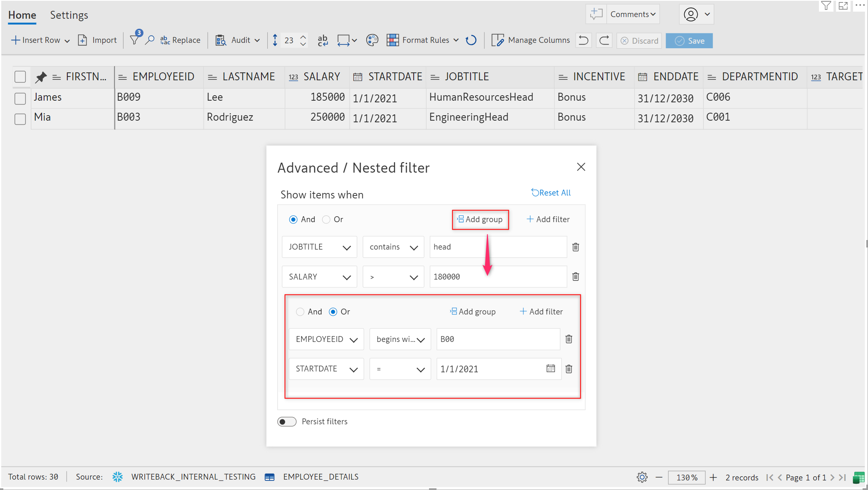
Task: Click Reset All link
Action: [x=551, y=193]
